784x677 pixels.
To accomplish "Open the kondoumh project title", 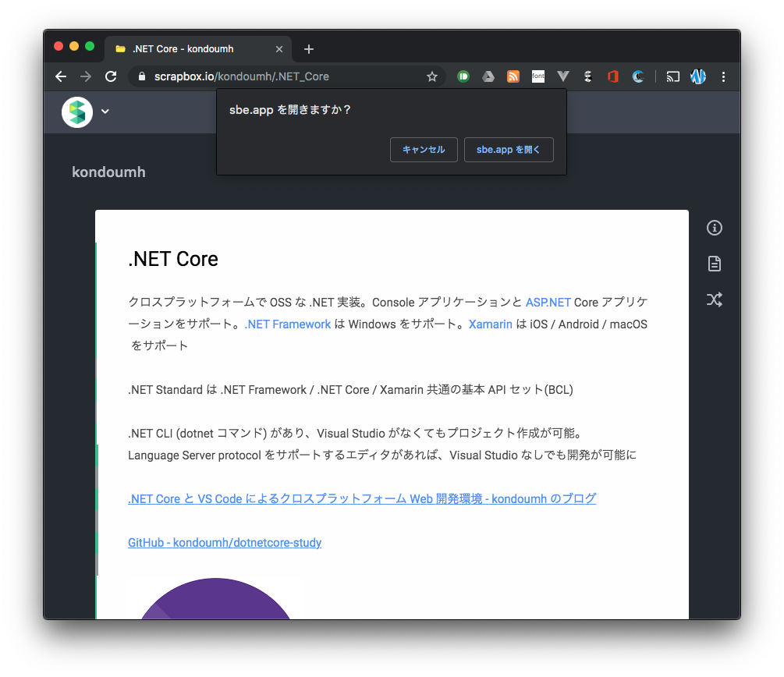I will 108,172.
